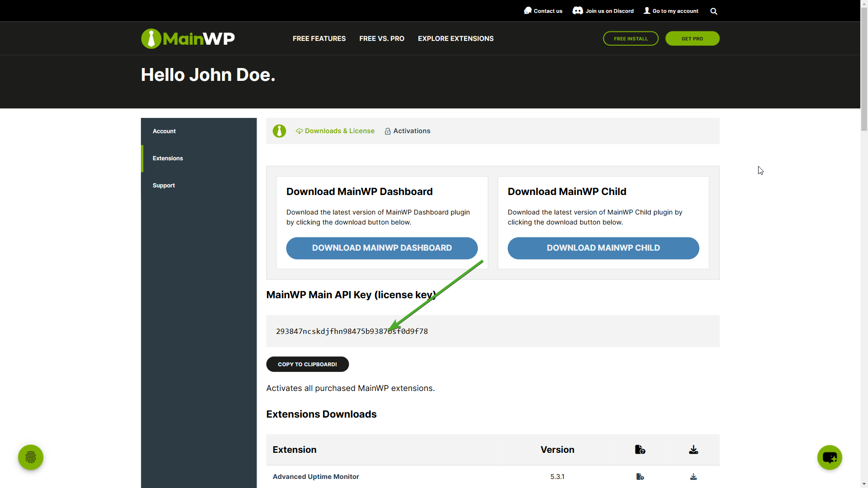This screenshot has width=868, height=488.
Task: Click the lock icon beside Activations
Action: pos(387,131)
